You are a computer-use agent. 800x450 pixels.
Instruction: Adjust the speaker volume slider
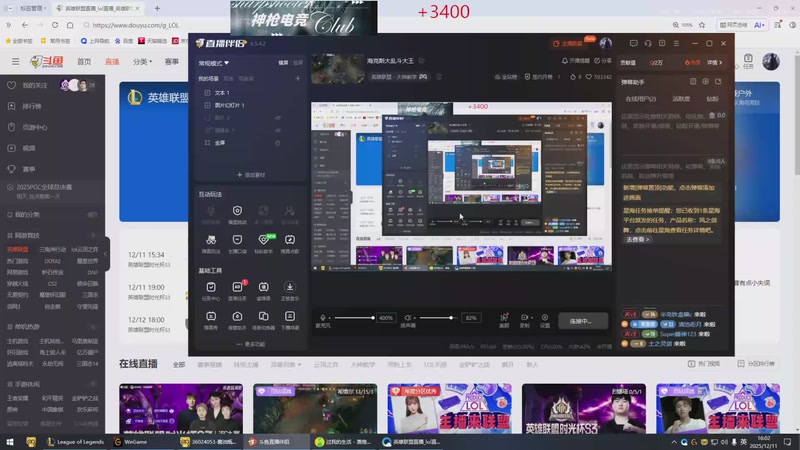click(x=437, y=318)
